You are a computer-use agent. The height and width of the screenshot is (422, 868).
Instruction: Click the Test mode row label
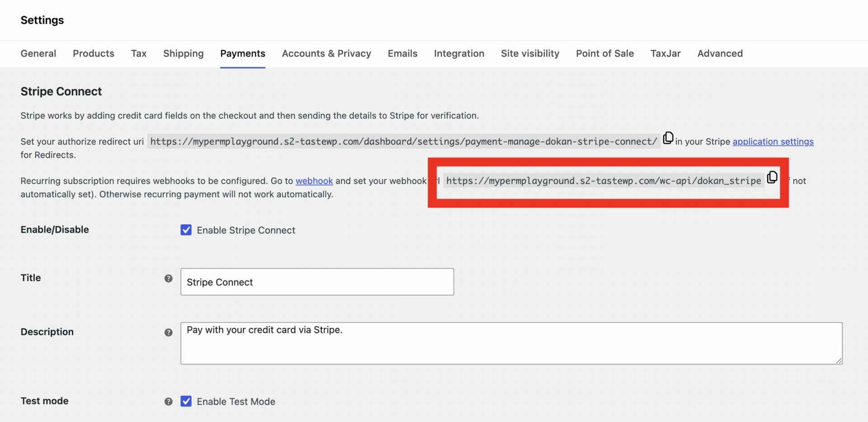pyautogui.click(x=44, y=401)
